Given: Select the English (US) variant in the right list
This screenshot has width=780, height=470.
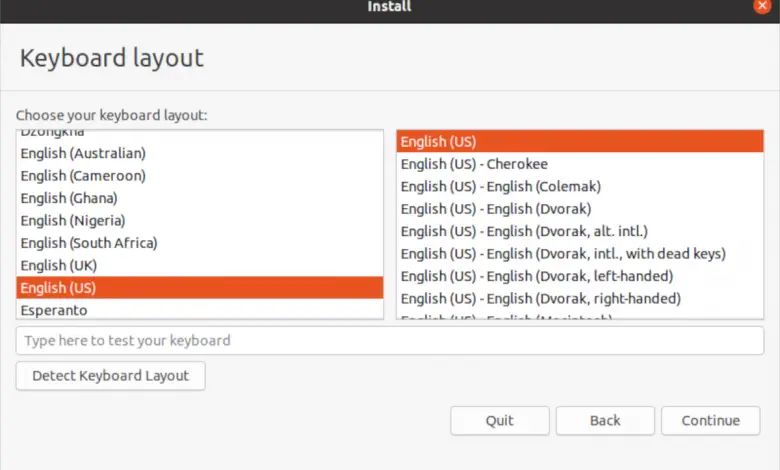Looking at the screenshot, I should coord(438,142).
